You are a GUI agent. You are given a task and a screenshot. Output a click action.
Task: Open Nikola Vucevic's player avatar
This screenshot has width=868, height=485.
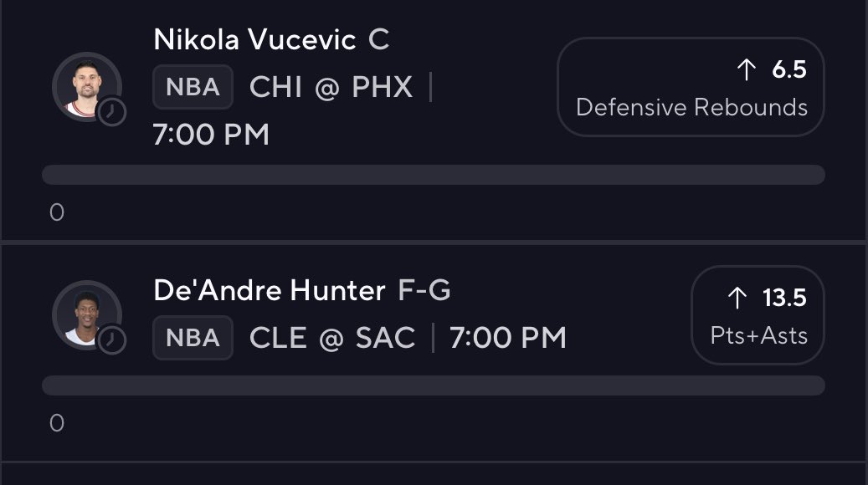point(87,87)
